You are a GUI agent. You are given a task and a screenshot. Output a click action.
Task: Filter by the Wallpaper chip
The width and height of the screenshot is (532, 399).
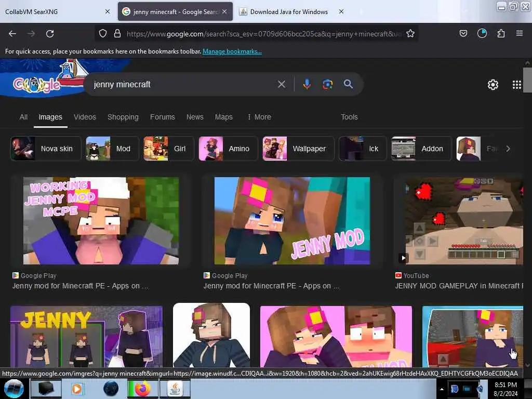298,149
